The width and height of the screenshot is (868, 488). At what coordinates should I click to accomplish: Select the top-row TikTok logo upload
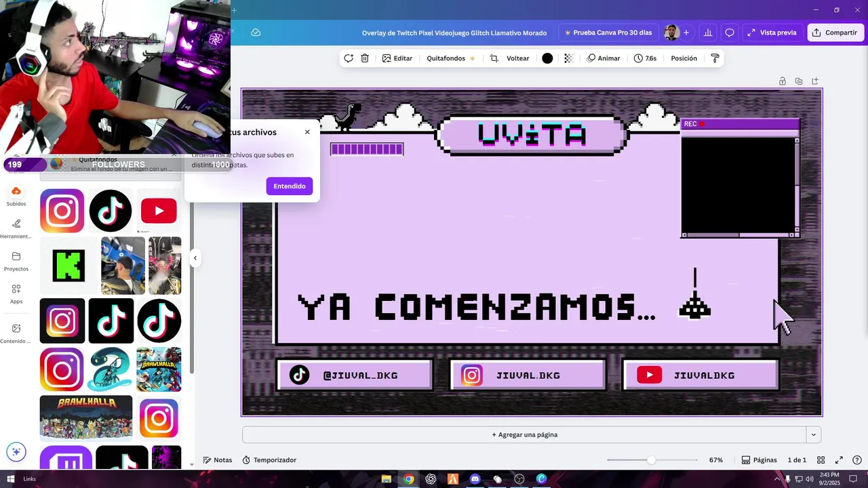[111, 211]
